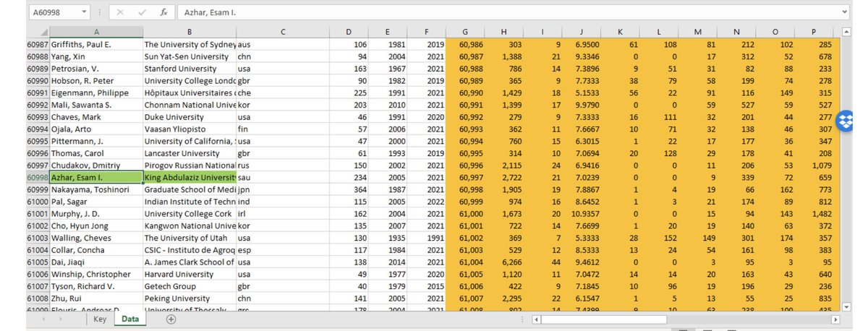The image size is (868, 331).
Task: Click cell 'Winship, Christopher'
Action: click(96, 274)
